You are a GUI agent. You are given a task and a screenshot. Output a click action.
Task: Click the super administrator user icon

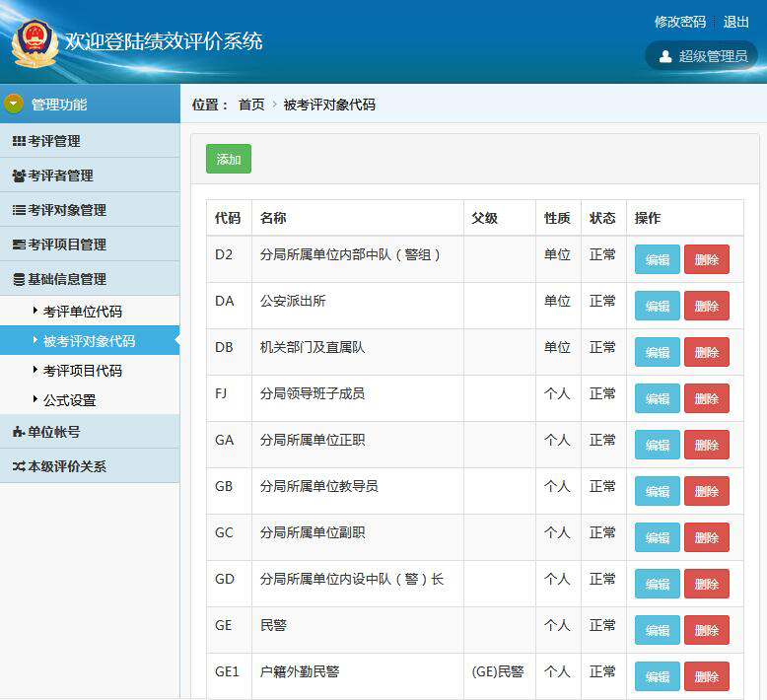click(665, 56)
